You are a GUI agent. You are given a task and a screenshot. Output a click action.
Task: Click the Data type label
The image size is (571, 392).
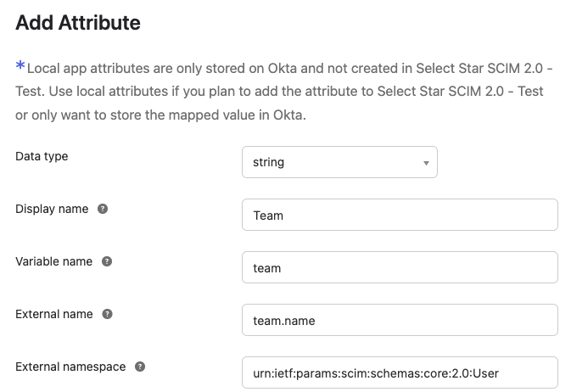42,156
